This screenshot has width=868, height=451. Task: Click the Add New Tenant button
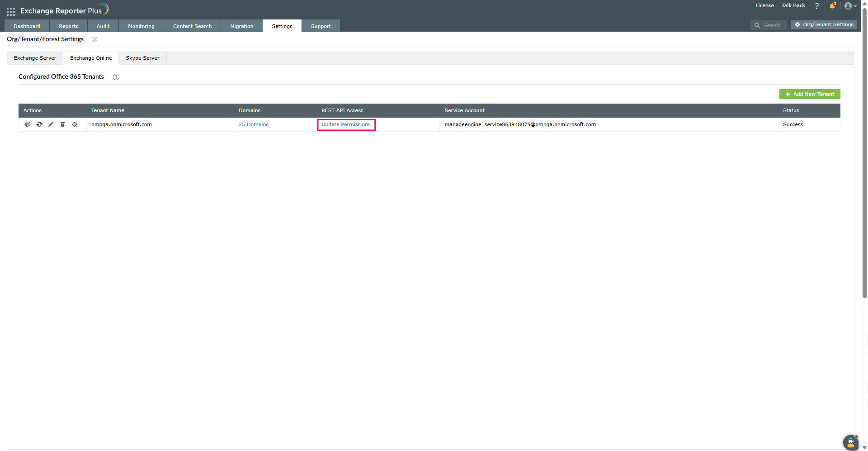point(810,94)
